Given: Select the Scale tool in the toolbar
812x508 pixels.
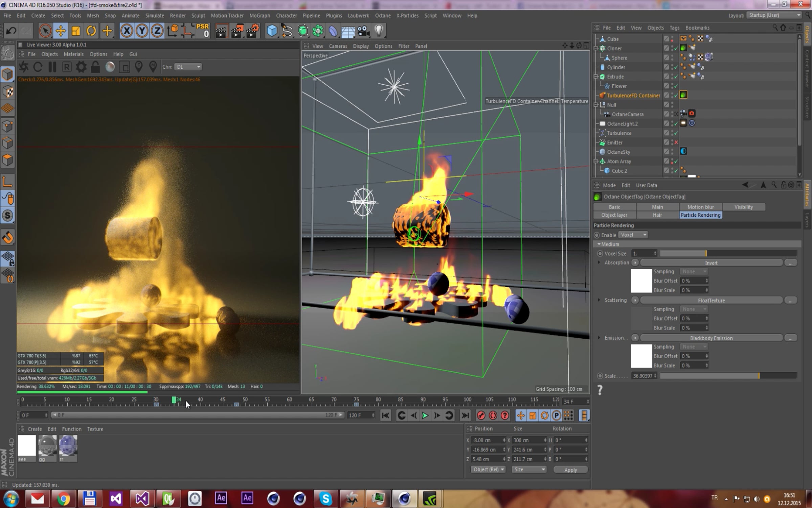Looking at the screenshot, I should click(x=76, y=31).
